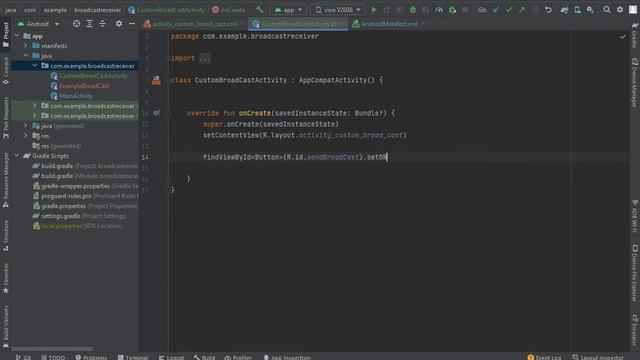The width and height of the screenshot is (640, 360).
Task: Collapse the app module tree node
Action: click(17, 36)
